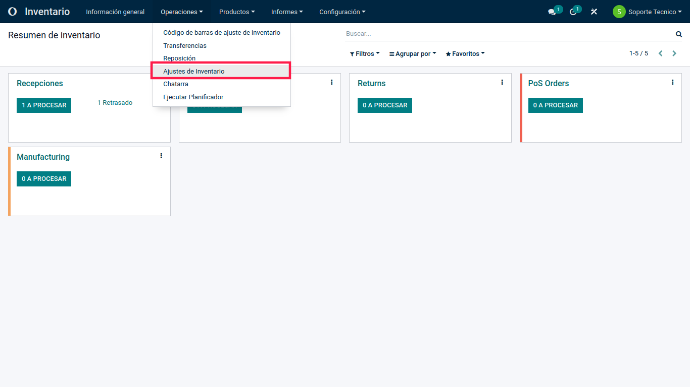690x387 pixels.
Task: Open kebab menu of partially hidden card
Action: tap(331, 82)
